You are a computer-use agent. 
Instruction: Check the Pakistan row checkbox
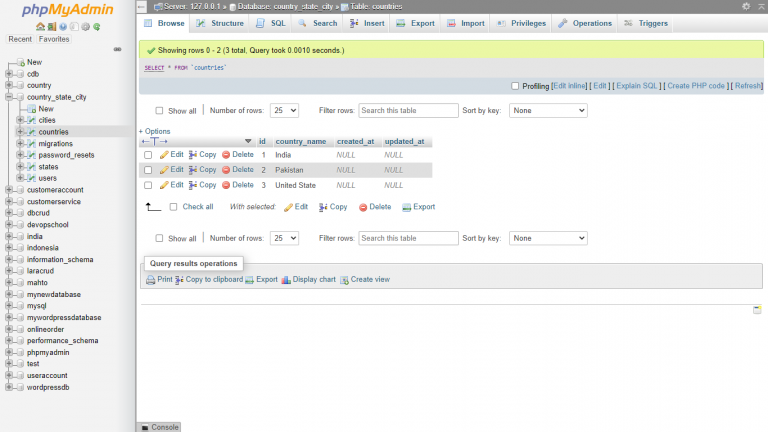[148, 170]
